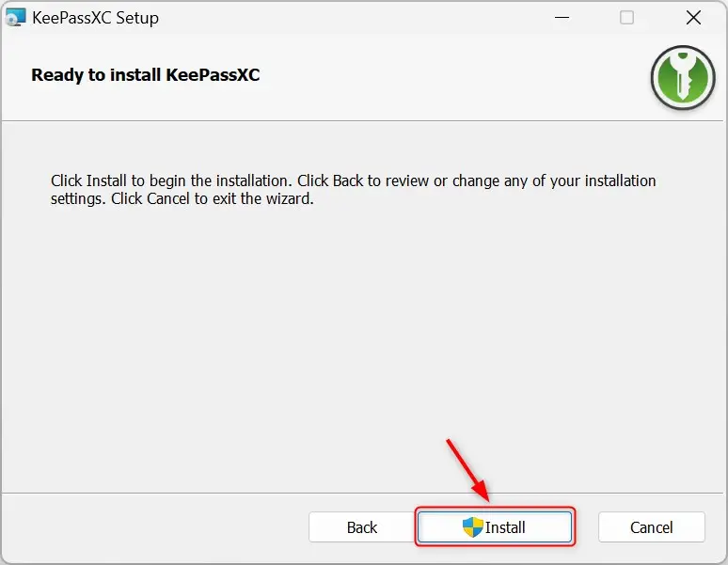Click the green KeePassXC key logo
This screenshot has width=728, height=565.
[683, 77]
